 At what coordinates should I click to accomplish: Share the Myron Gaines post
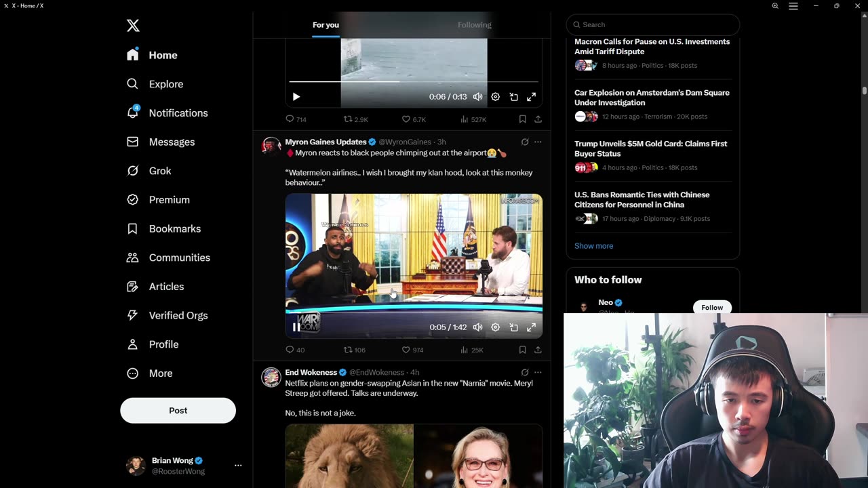coord(538,350)
